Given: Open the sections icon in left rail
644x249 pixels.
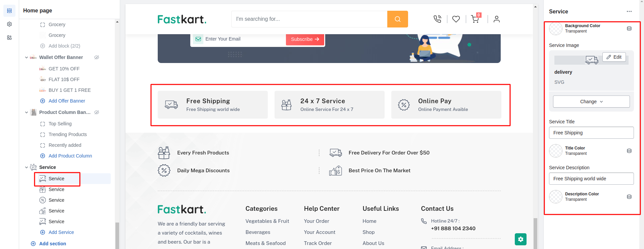Looking at the screenshot, I should point(9,11).
